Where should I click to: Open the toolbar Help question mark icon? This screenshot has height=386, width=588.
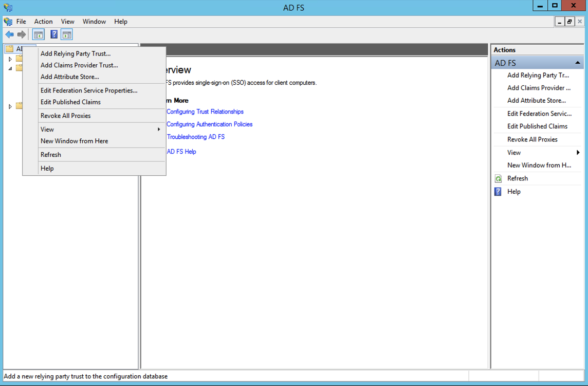click(54, 35)
